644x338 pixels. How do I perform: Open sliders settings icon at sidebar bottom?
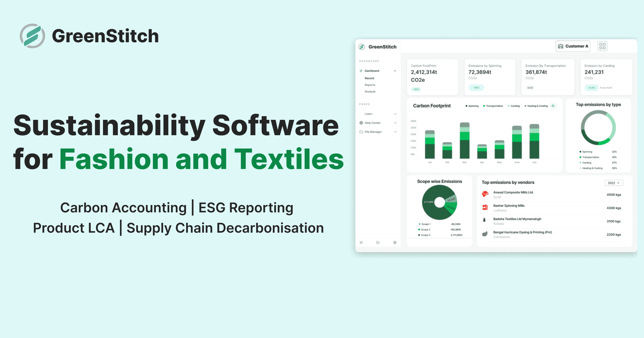pyautogui.click(x=361, y=242)
